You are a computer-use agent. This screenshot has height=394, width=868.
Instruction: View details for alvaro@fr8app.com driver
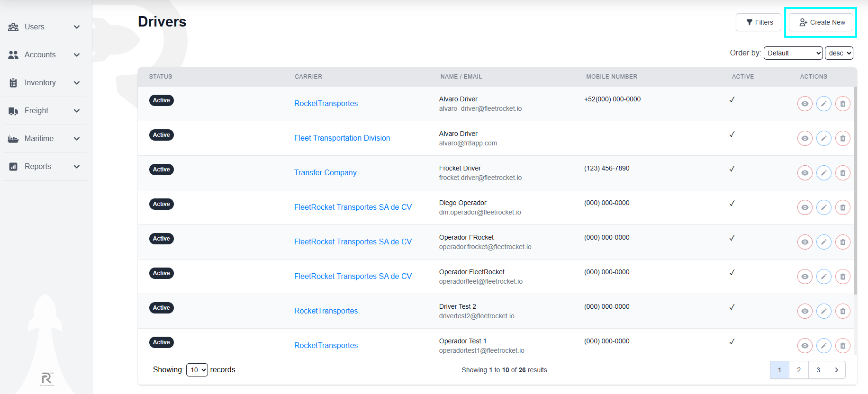[x=805, y=138]
